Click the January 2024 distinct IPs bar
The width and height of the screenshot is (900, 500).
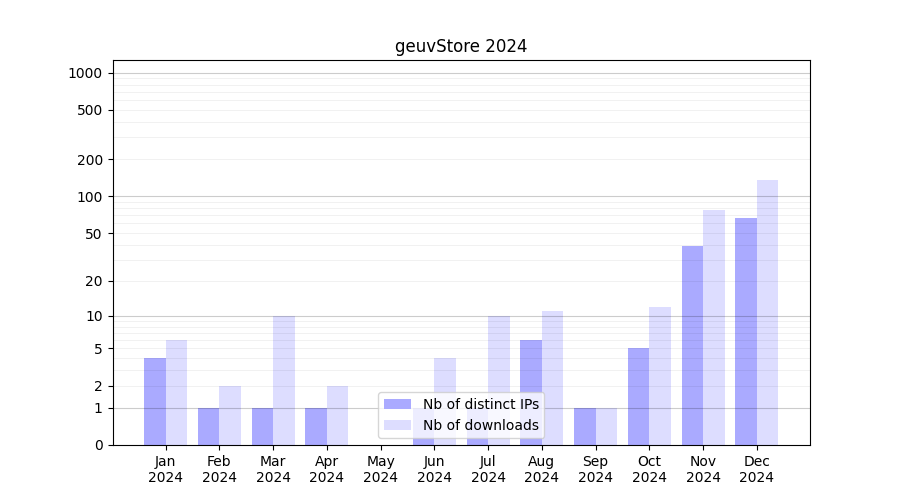155,401
